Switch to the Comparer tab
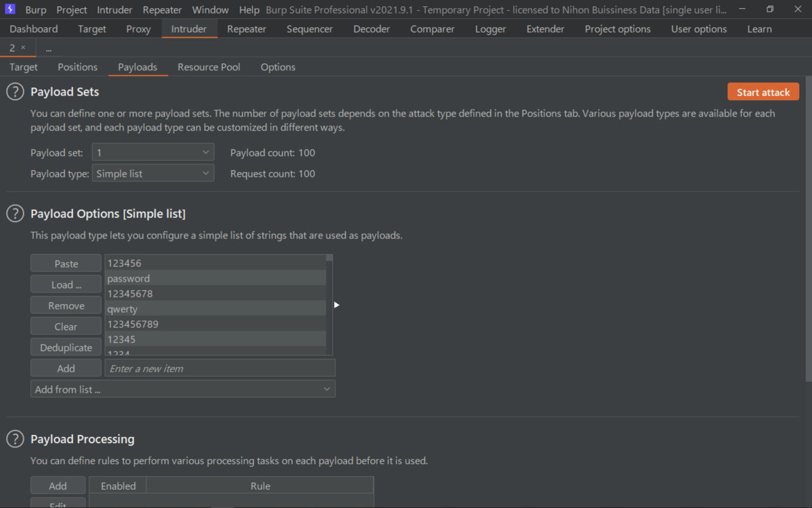The height and width of the screenshot is (508, 812). pyautogui.click(x=432, y=29)
